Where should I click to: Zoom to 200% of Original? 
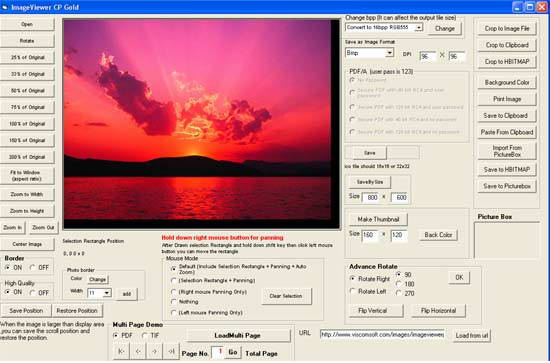pyautogui.click(x=27, y=157)
